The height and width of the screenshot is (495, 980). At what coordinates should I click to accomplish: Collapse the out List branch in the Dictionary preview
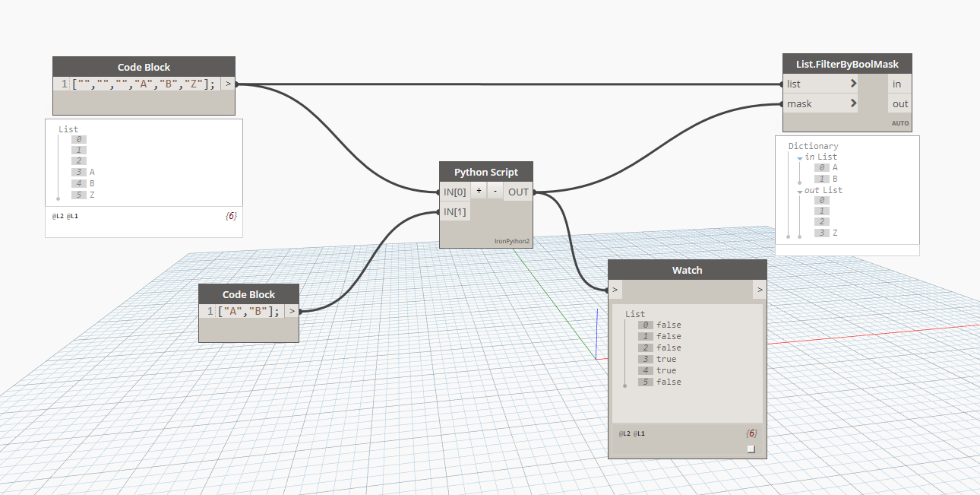pos(799,190)
